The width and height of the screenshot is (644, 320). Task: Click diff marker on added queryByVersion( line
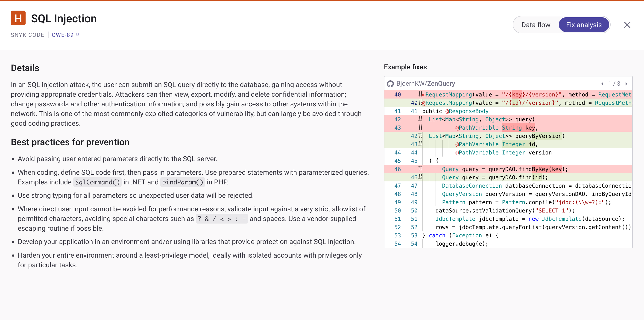click(x=420, y=136)
